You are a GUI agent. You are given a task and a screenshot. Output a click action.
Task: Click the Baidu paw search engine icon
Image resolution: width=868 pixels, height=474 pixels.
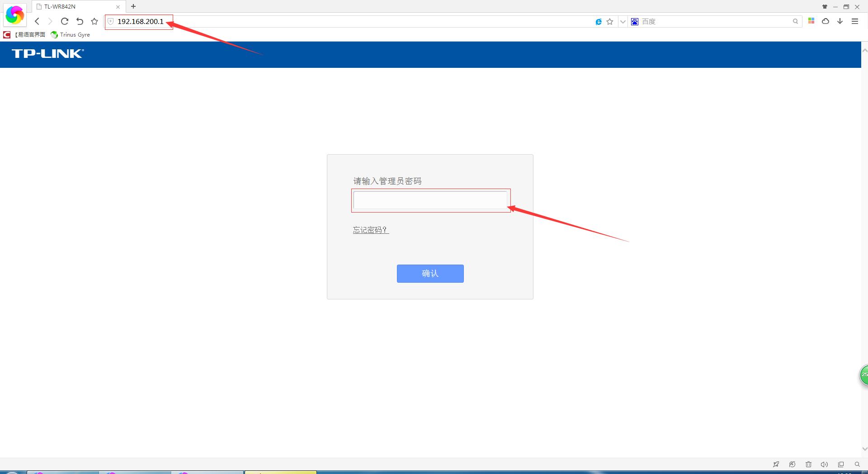[635, 22]
